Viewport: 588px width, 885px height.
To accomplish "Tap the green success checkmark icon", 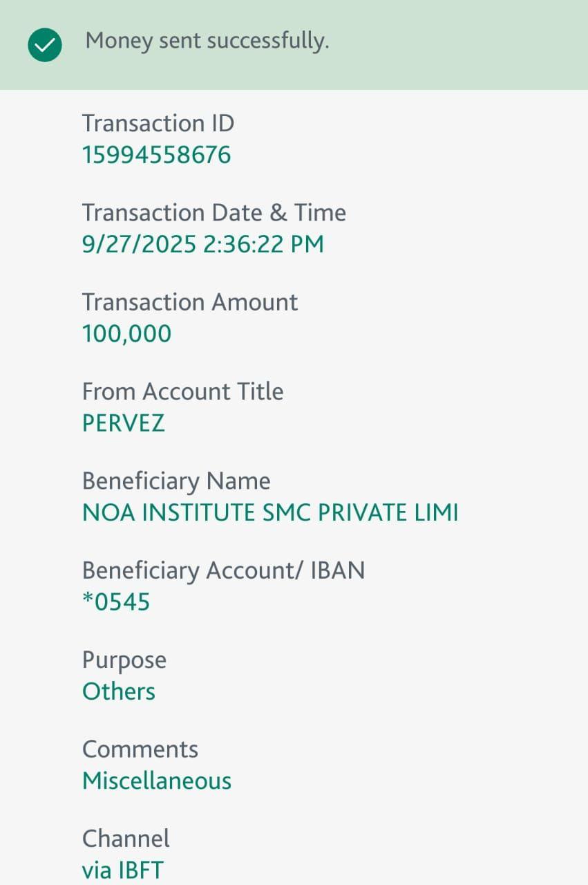I will (45, 46).
